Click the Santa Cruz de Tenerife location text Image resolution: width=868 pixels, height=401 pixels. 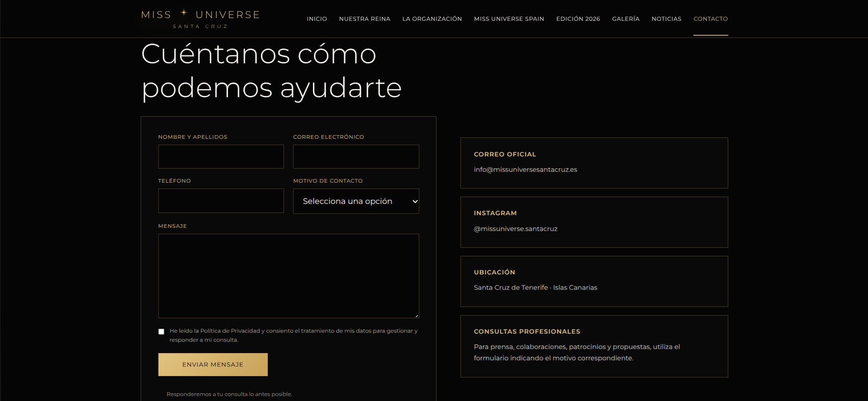[x=536, y=288]
